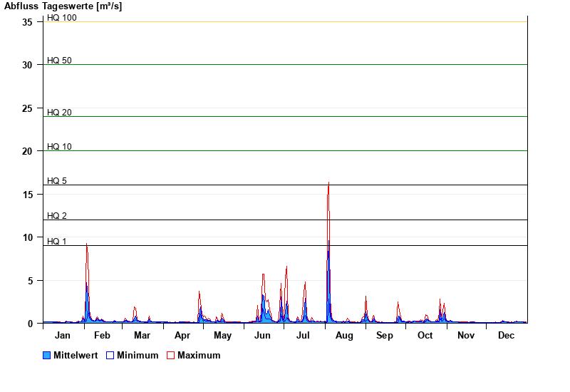Select the HQ 5 line label
This screenshot has width=570, height=392.
point(57,181)
